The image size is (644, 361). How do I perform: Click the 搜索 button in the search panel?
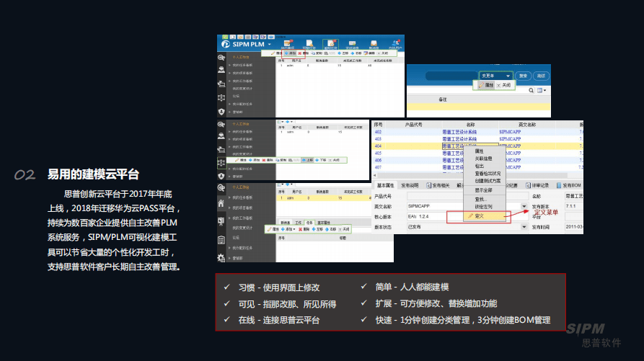coord(523,76)
